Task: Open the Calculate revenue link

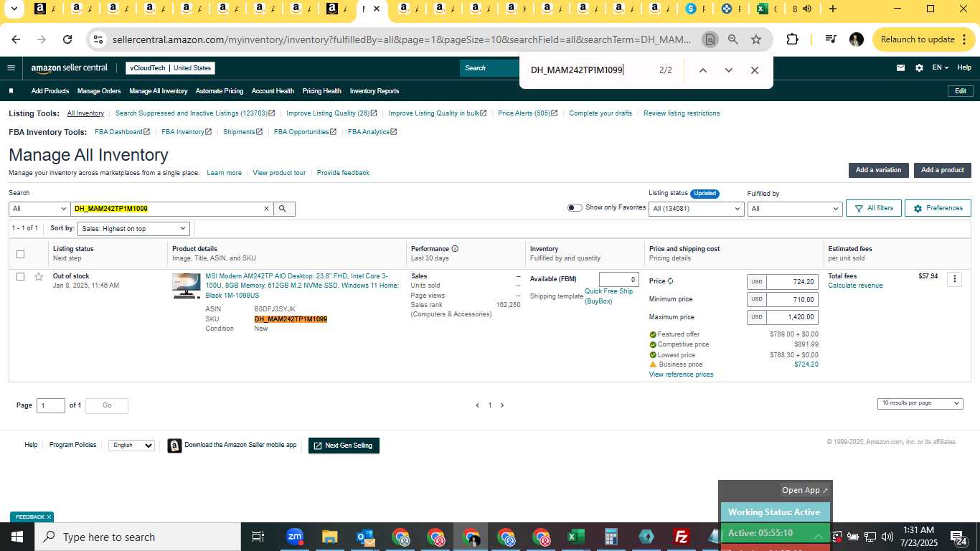Action: (855, 286)
